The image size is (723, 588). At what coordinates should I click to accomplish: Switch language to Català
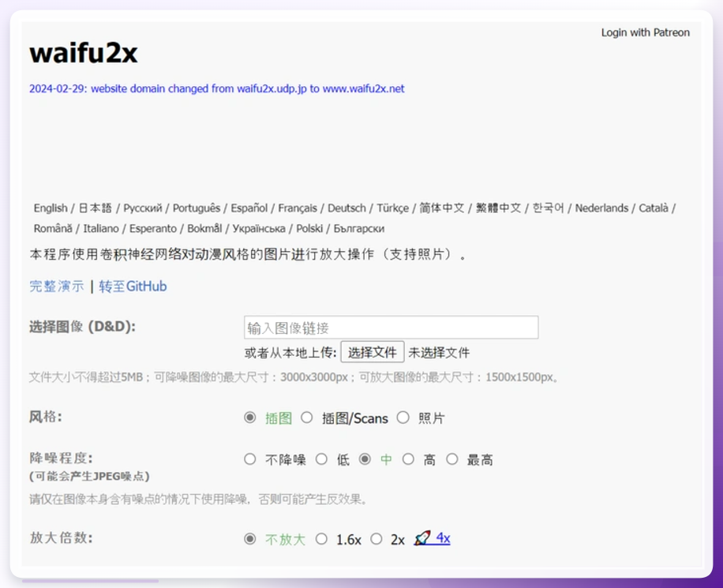[x=654, y=208]
